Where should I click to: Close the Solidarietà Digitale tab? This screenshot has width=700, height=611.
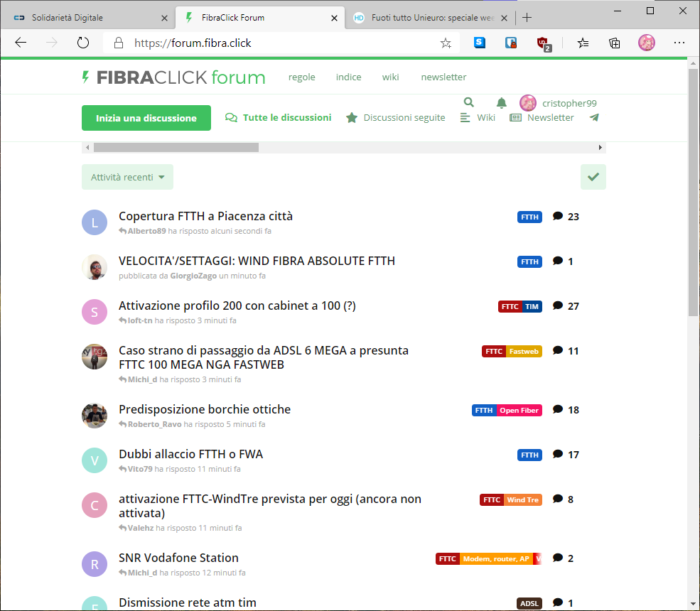coord(164,18)
